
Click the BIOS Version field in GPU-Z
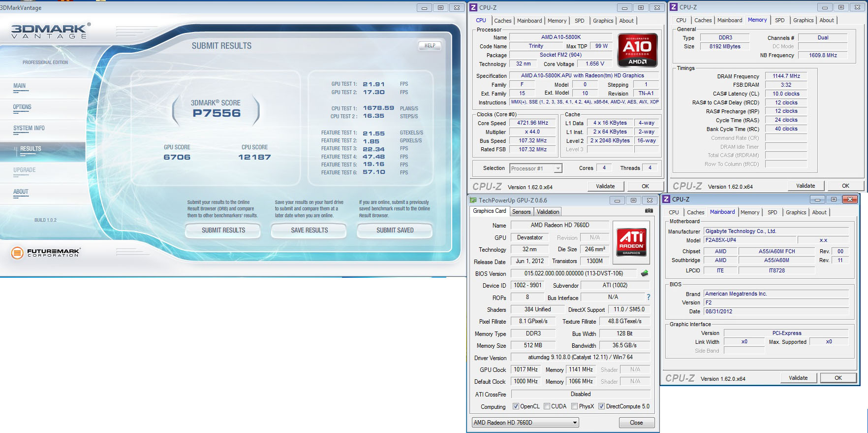pos(574,273)
